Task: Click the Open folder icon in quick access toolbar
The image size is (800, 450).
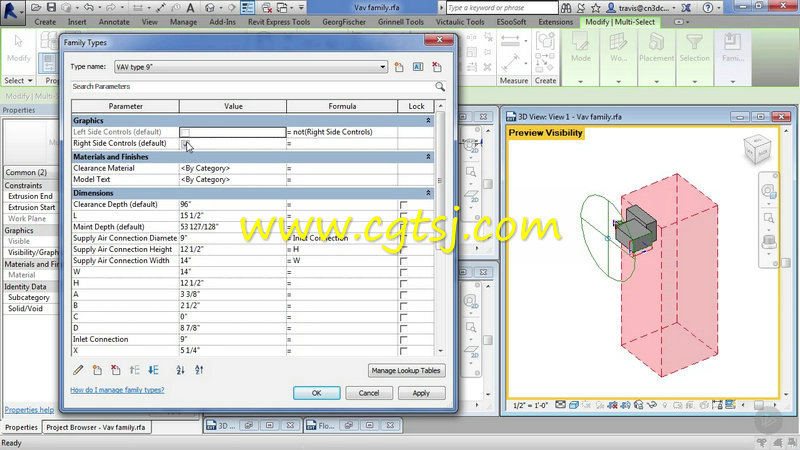Action: pyautogui.click(x=36, y=8)
